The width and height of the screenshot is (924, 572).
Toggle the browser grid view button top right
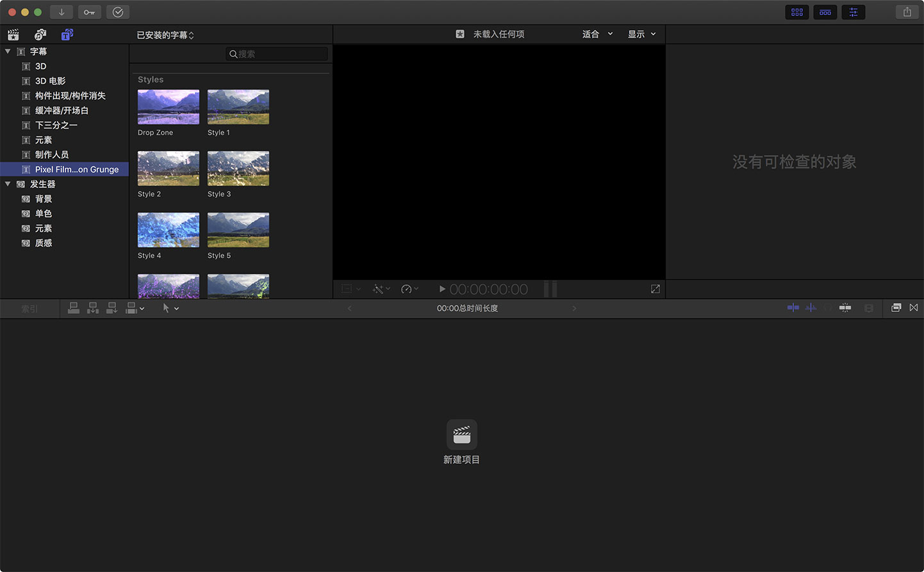click(796, 12)
